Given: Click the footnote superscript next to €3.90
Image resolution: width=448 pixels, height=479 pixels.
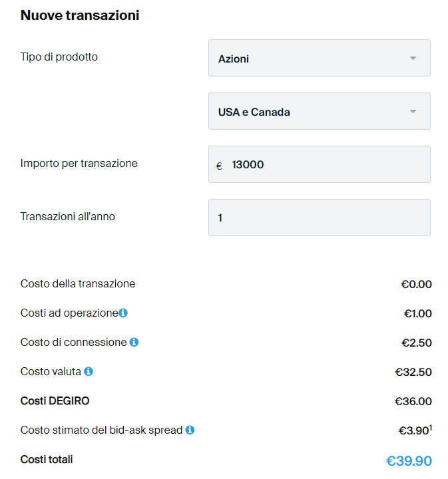Looking at the screenshot, I should 430,427.
